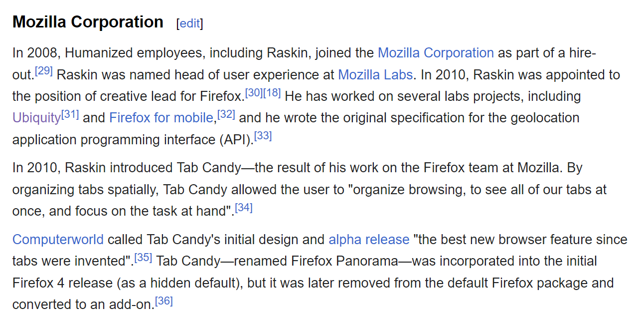Viewport: 644px width, 319px height.
Task: Jump to citation 36 after add-on
Action: [164, 301]
